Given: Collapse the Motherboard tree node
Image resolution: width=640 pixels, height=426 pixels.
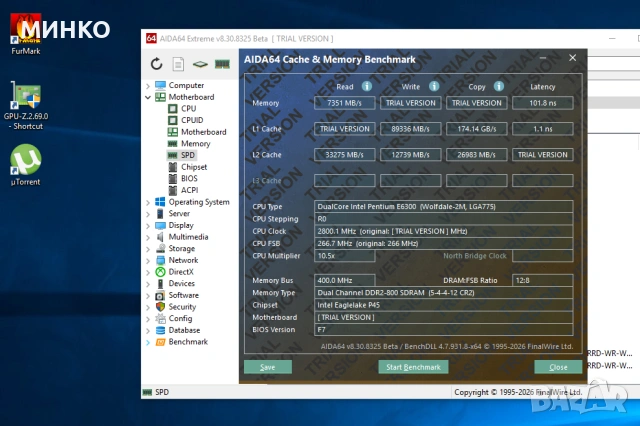Looking at the screenshot, I should click(148, 97).
